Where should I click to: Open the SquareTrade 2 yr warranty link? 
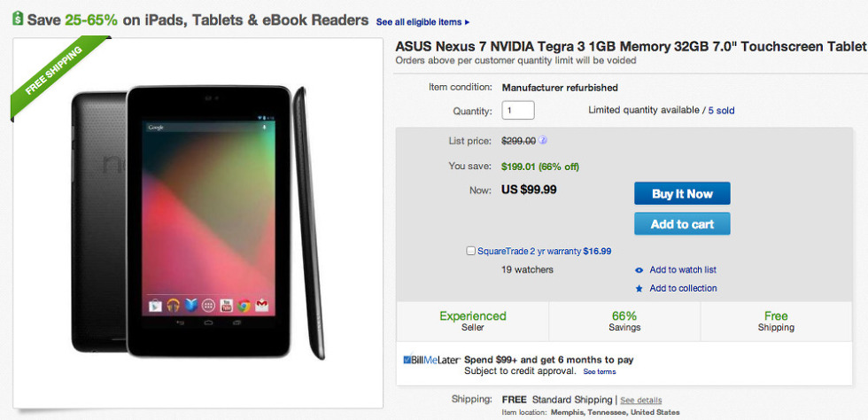(529, 251)
